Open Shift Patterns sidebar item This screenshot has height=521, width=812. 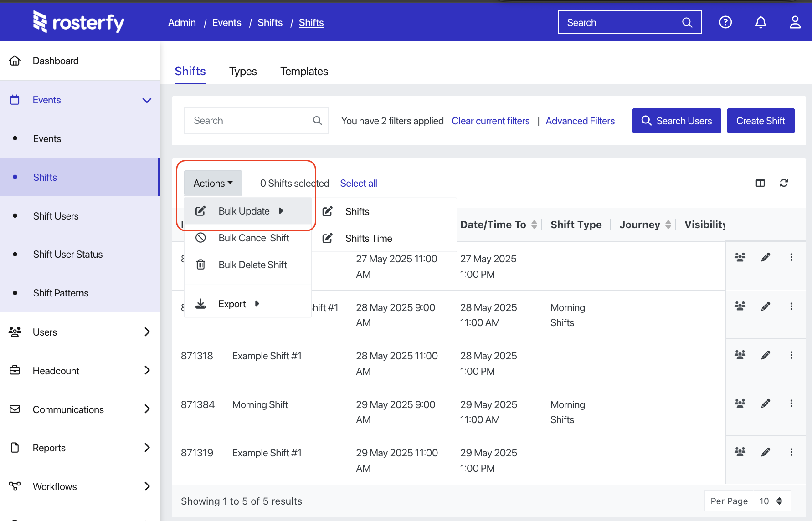80,293
